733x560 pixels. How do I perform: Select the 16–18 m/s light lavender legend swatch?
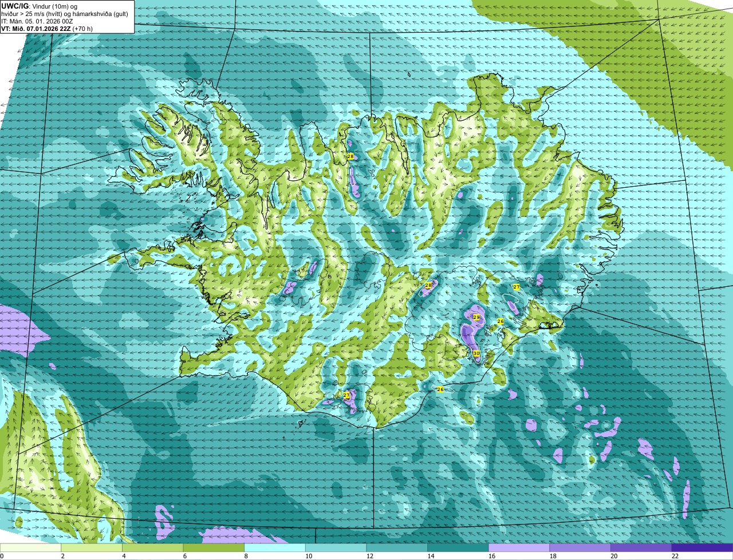(x=519, y=548)
